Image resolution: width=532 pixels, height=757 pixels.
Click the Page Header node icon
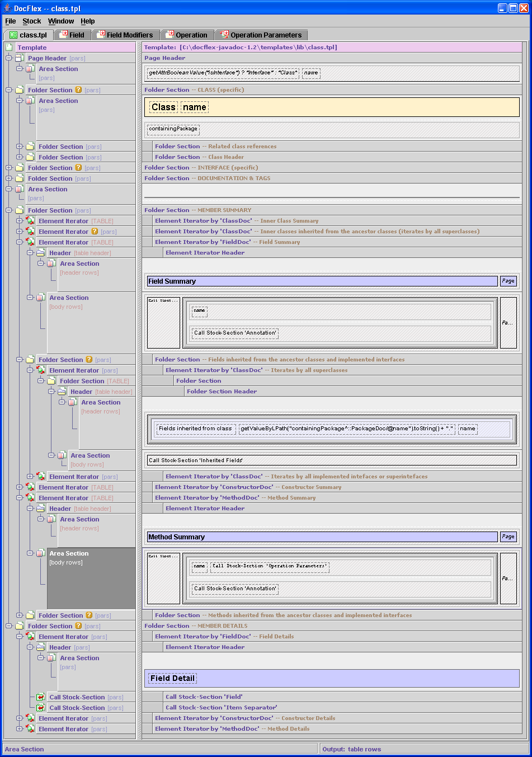[x=20, y=58]
